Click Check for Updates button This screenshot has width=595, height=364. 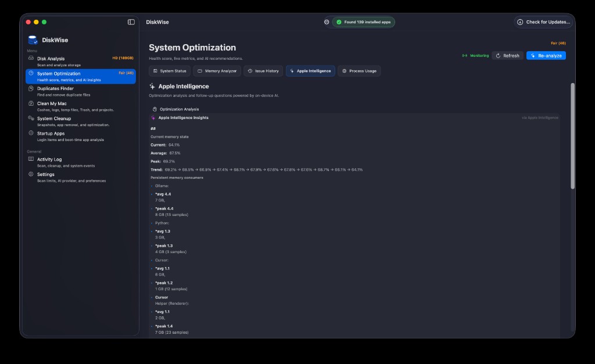coord(543,22)
